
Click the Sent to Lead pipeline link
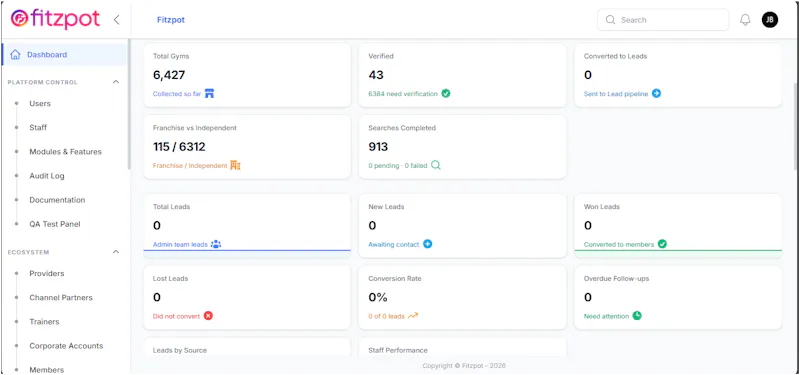616,94
